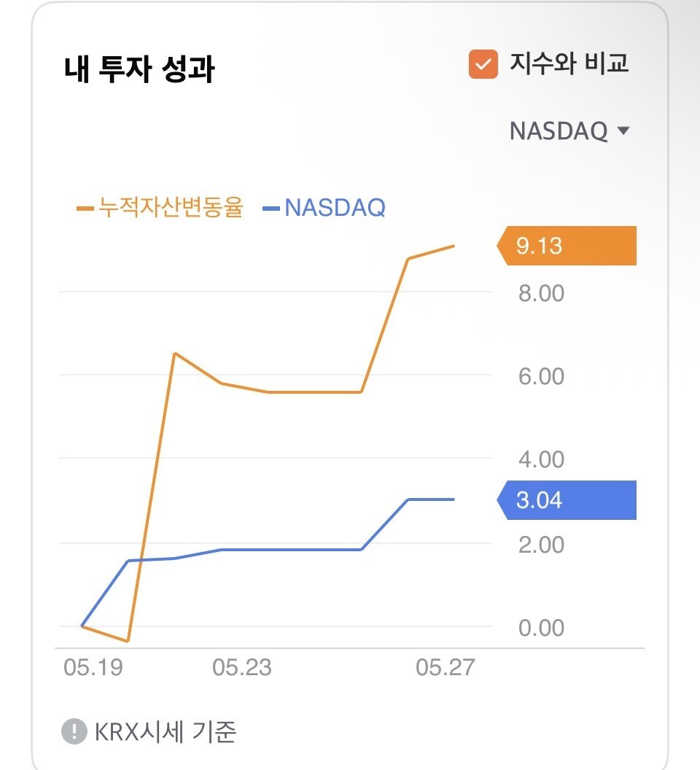The image size is (700, 770).
Task: Click the blue 3.04 value tag
Action: [x=567, y=500]
